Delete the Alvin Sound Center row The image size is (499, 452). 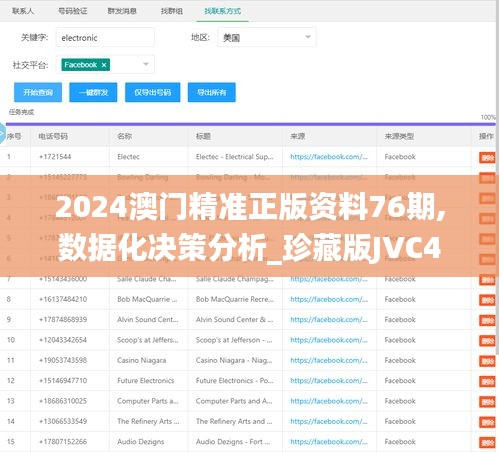click(x=487, y=320)
